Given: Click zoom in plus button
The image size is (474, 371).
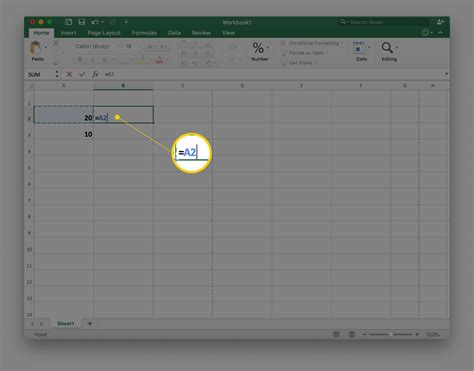Looking at the screenshot, I should click(417, 334).
